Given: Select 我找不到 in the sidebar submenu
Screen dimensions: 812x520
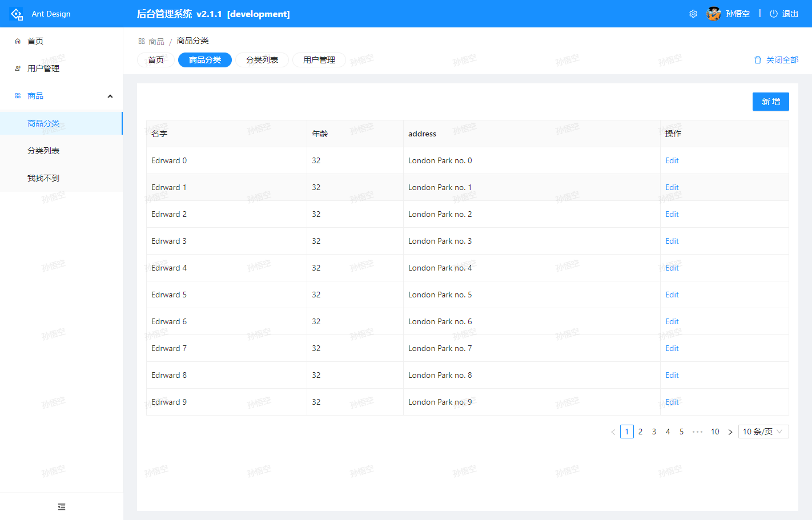Looking at the screenshot, I should 62,178.
